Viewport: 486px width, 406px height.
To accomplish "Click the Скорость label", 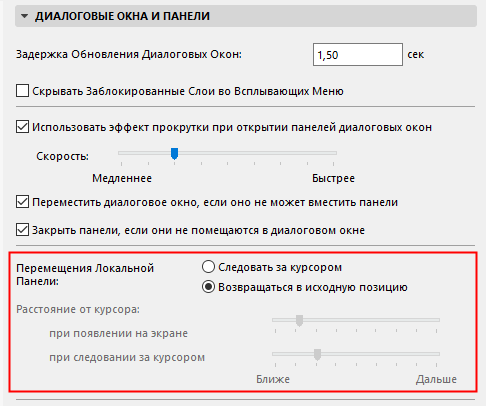I will 63,156.
